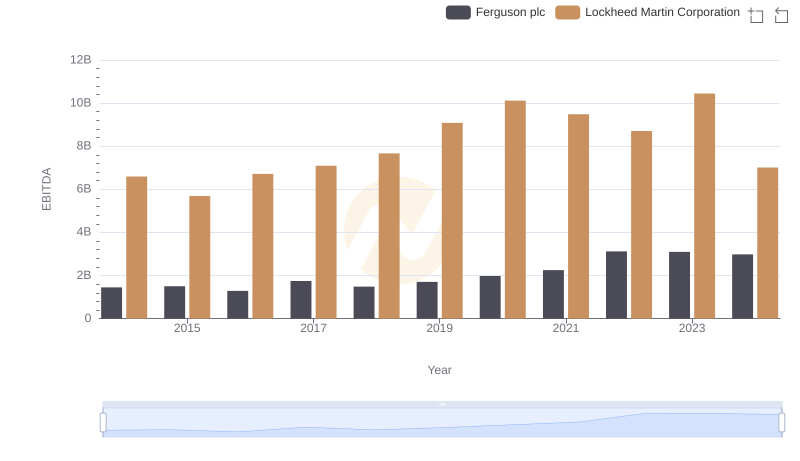Click Ferguson plc bar for 2022
The width and height of the screenshot is (800, 461).
point(616,285)
